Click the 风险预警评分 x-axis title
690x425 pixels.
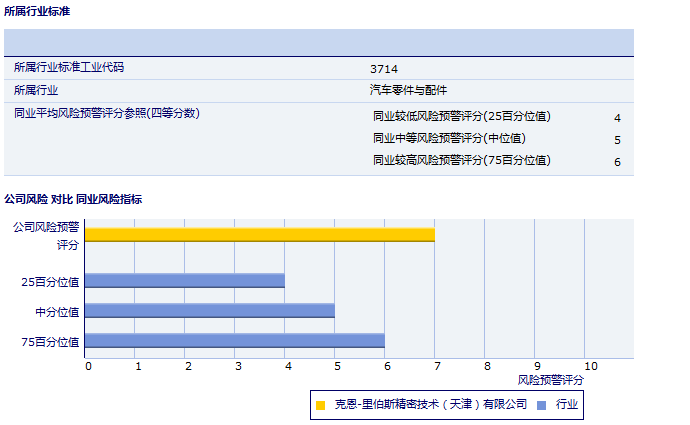click(x=551, y=380)
